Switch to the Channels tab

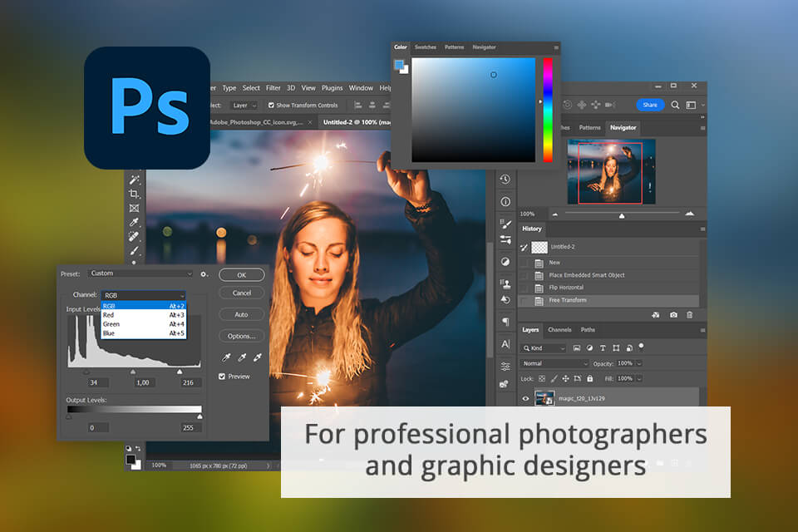pos(559,330)
